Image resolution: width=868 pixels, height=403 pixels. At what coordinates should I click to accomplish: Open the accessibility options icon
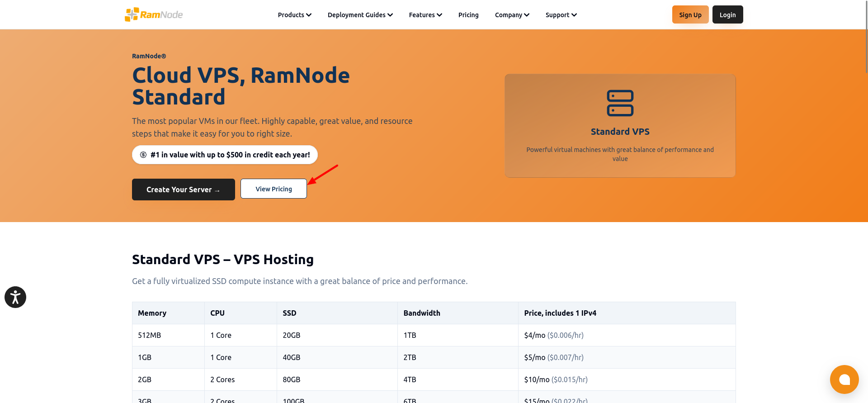(15, 297)
